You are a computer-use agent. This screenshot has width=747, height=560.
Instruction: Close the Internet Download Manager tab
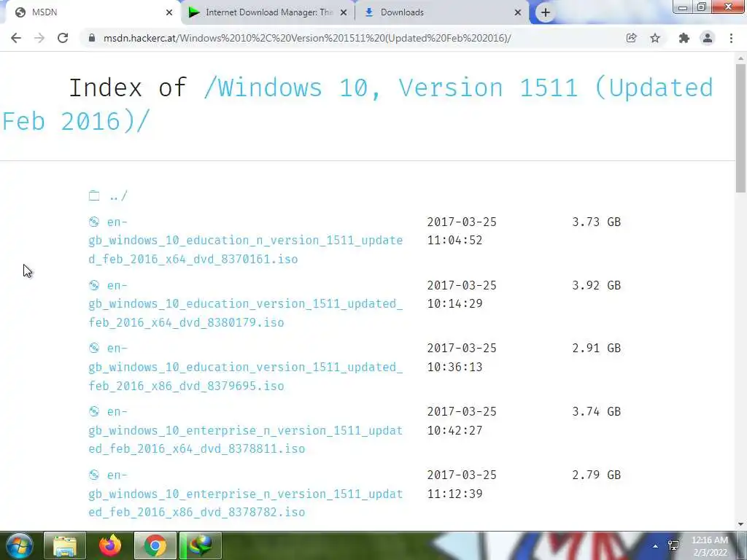coord(344,13)
